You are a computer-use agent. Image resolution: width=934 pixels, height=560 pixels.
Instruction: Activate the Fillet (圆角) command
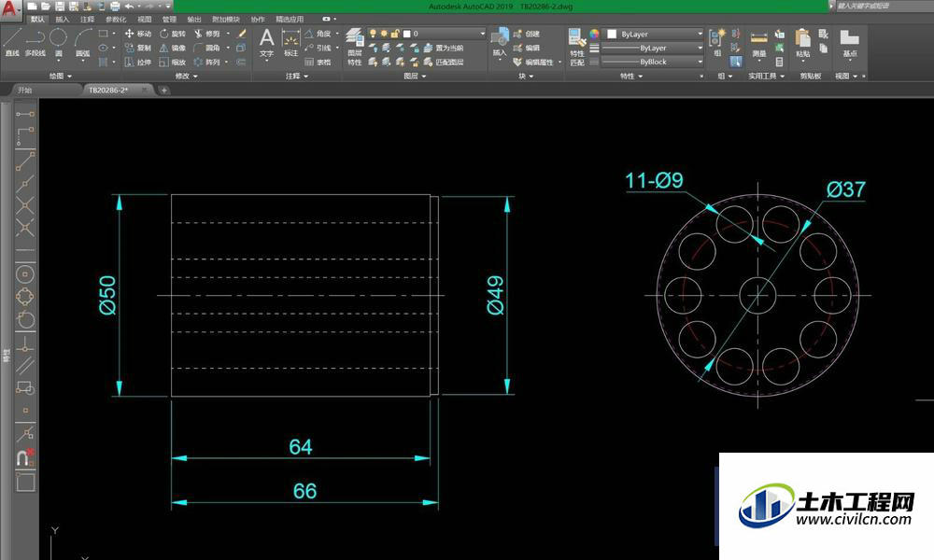click(x=207, y=48)
